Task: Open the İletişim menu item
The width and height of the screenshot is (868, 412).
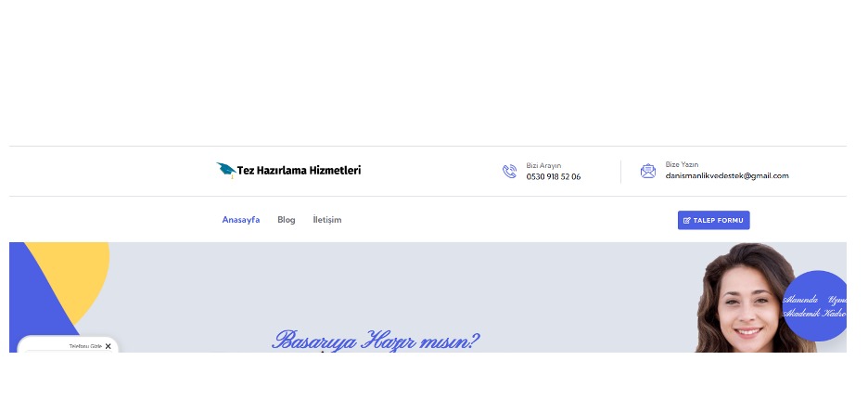Action: coord(327,220)
